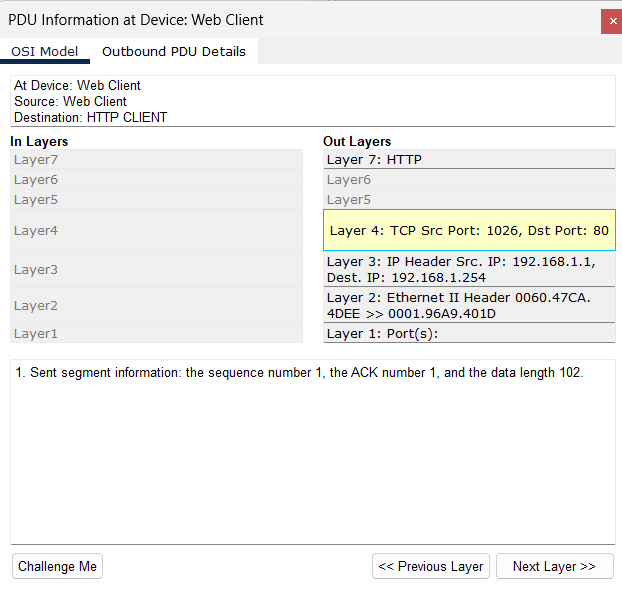The image size is (622, 605).
Task: Click the In Layers heading
Action: coord(39,142)
